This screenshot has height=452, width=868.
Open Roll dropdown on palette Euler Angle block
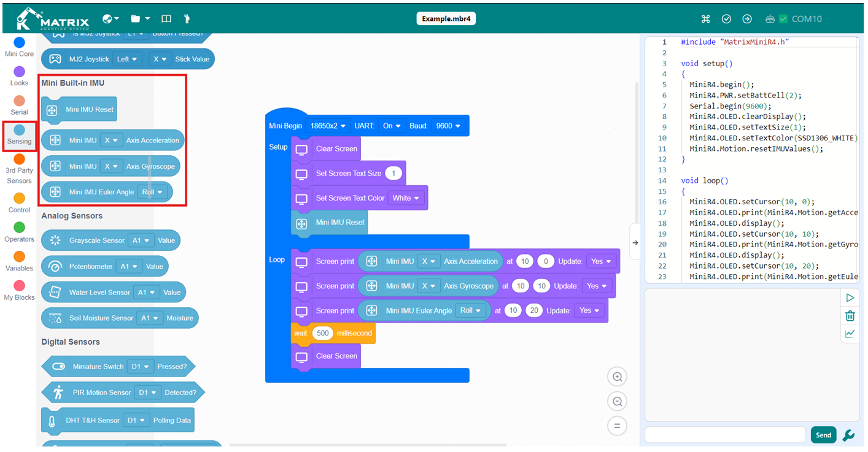152,192
